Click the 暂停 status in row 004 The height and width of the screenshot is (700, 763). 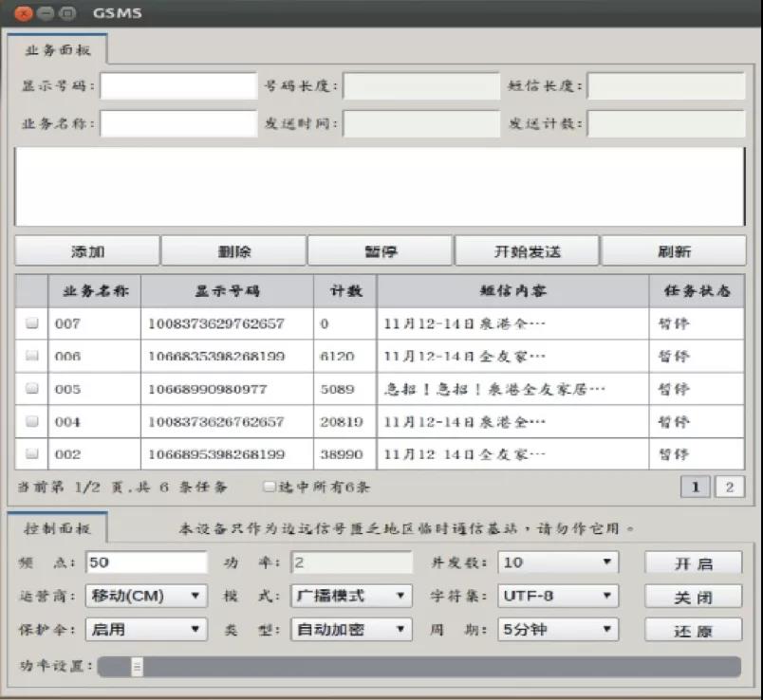[x=674, y=422]
